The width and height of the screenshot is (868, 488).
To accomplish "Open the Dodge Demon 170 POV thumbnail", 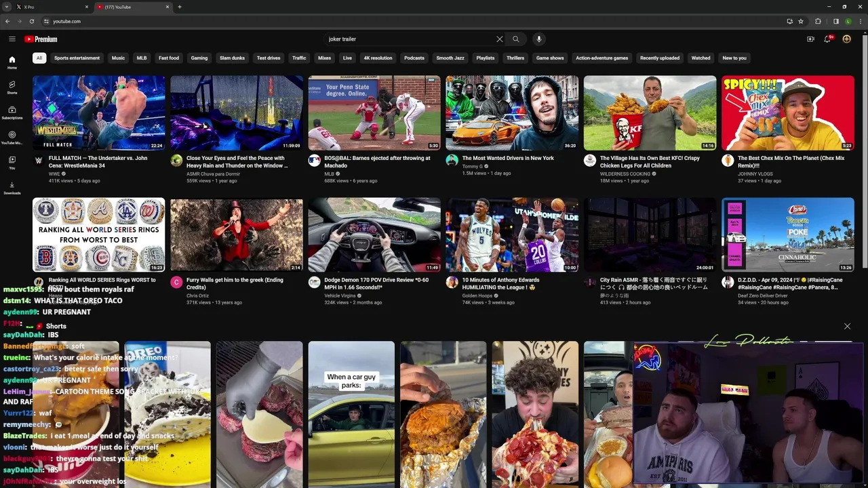I will tap(374, 235).
